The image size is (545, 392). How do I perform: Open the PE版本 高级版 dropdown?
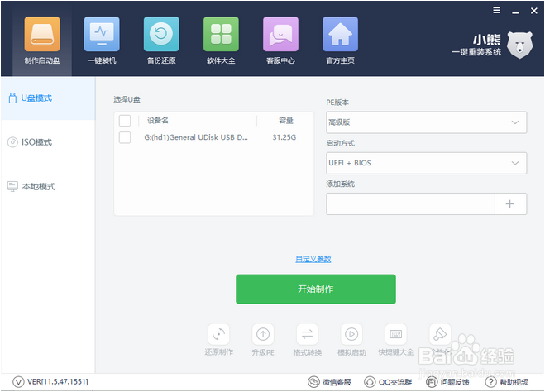pos(427,122)
